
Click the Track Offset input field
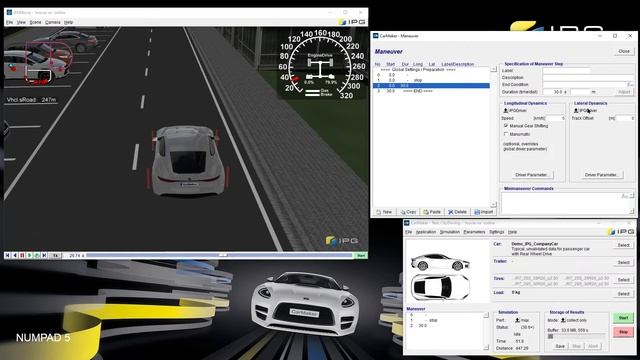tap(625, 118)
